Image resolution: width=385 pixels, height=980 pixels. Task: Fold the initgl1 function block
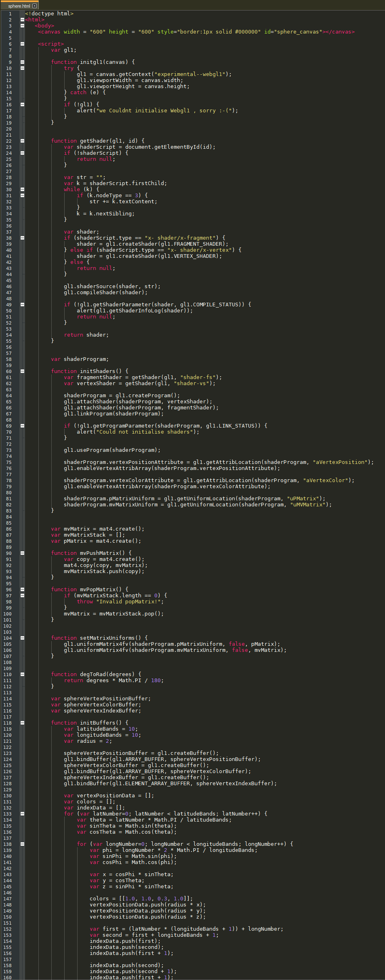[22, 62]
